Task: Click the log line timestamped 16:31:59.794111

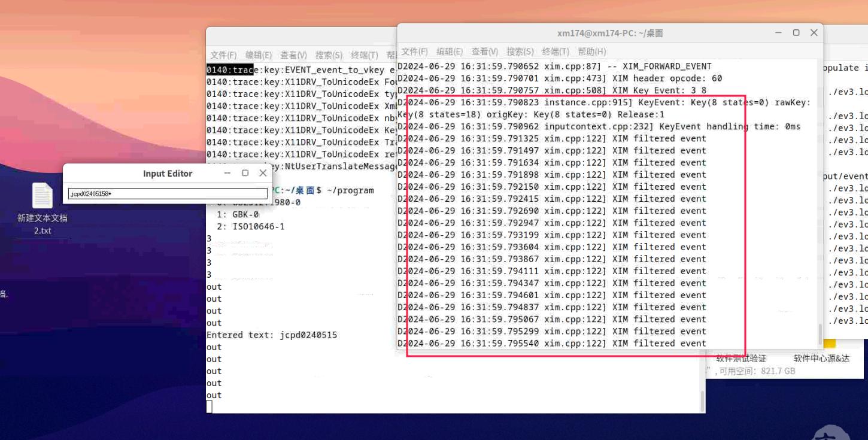Action: pos(552,271)
